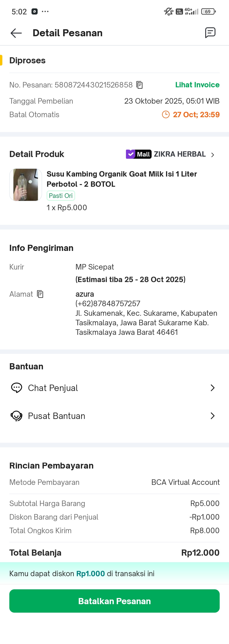Select the Chat Penjual menu item
The height and width of the screenshot is (644, 229).
(114, 388)
